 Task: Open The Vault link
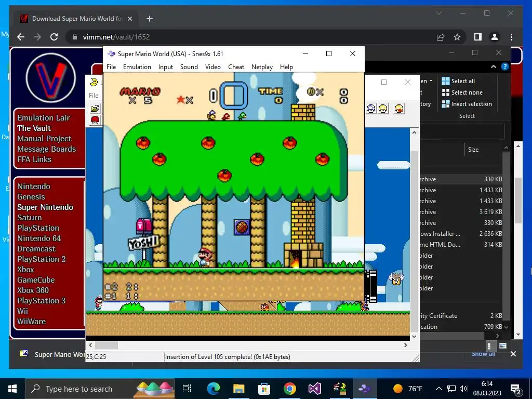pyautogui.click(x=34, y=128)
